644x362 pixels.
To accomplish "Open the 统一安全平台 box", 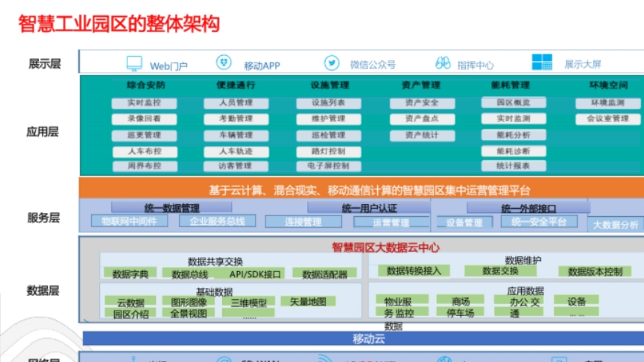I will coord(539,221).
